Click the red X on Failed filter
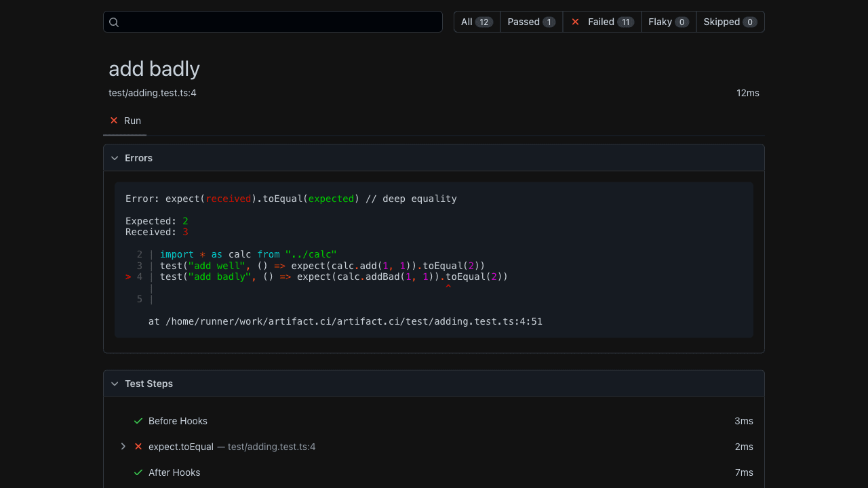The image size is (868, 488). pyautogui.click(x=575, y=22)
